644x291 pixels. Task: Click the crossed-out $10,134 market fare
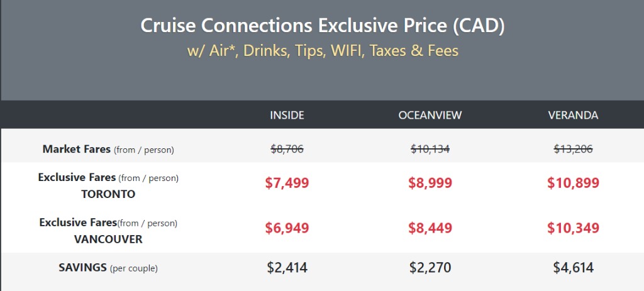[430, 149]
